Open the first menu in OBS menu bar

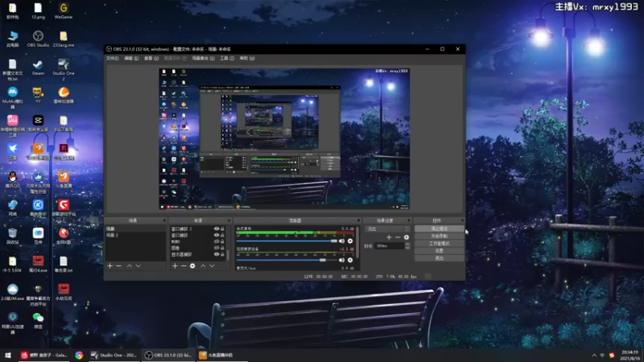[x=113, y=59]
